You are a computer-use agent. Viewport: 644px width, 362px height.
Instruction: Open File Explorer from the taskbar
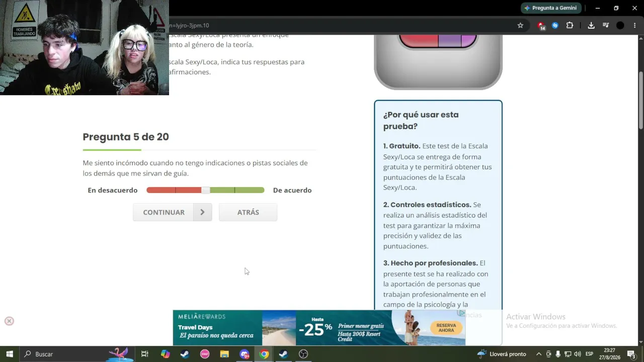point(224,354)
